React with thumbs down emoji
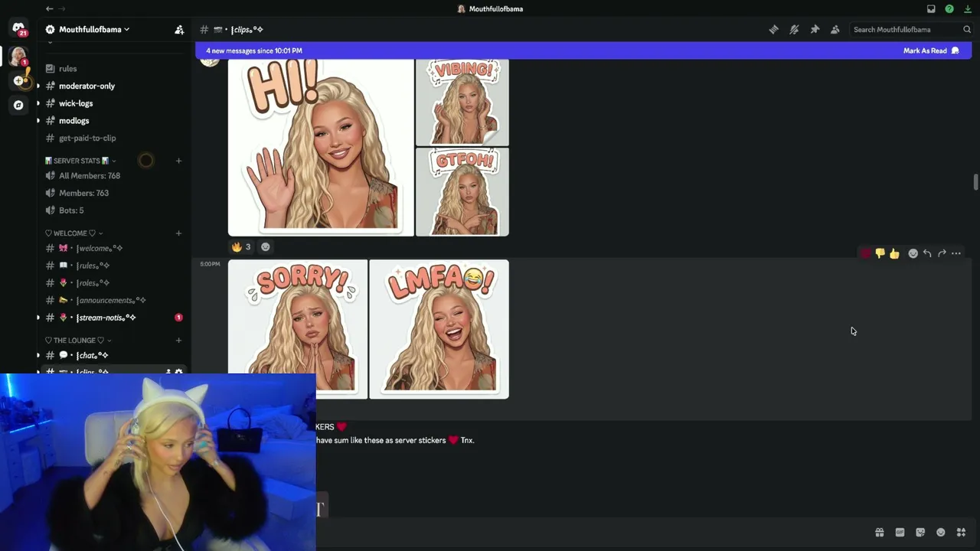The height and width of the screenshot is (551, 980). [x=880, y=253]
